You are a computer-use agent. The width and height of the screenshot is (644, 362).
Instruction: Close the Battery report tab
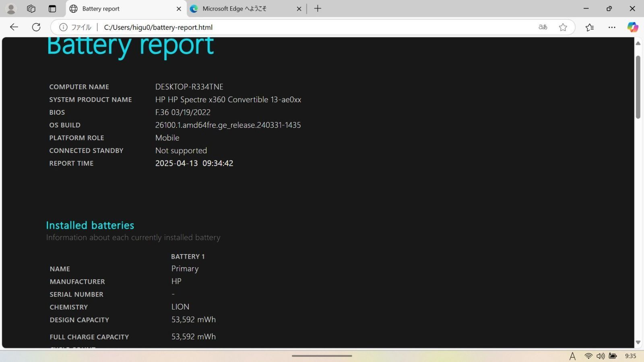click(179, 9)
